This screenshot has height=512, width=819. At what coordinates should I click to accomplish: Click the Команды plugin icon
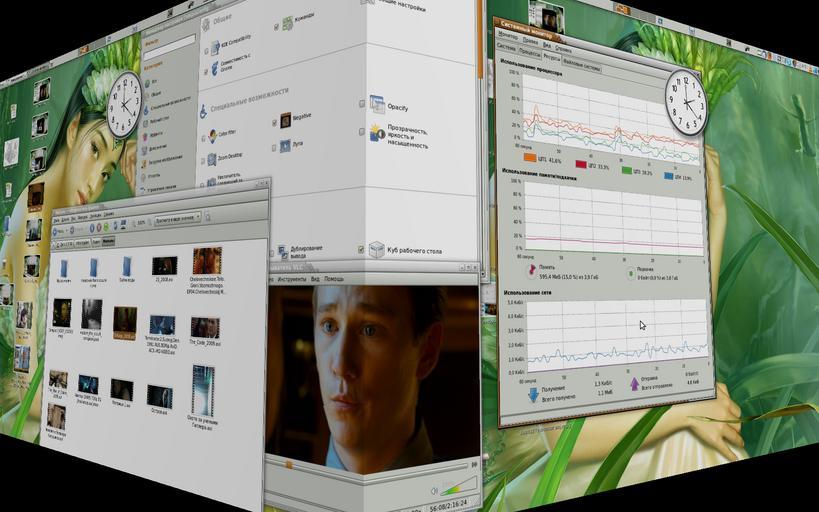(x=287, y=22)
